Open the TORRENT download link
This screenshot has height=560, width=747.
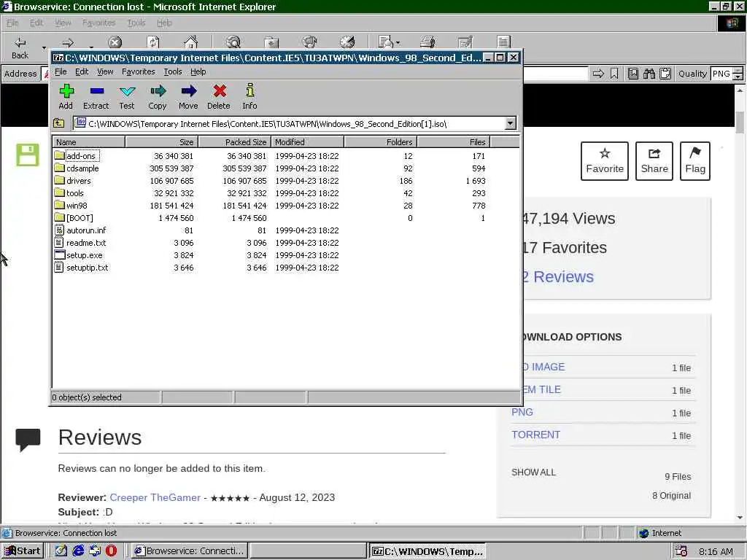tap(535, 435)
